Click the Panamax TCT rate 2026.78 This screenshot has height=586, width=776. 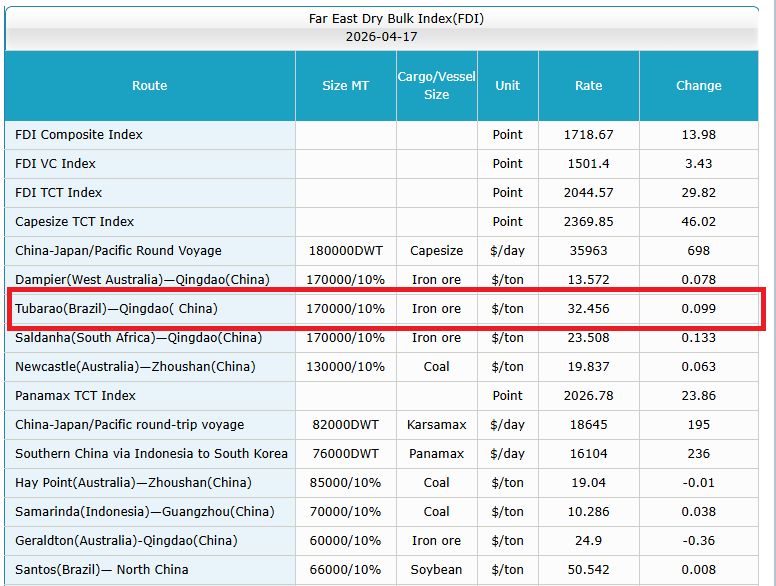click(588, 395)
